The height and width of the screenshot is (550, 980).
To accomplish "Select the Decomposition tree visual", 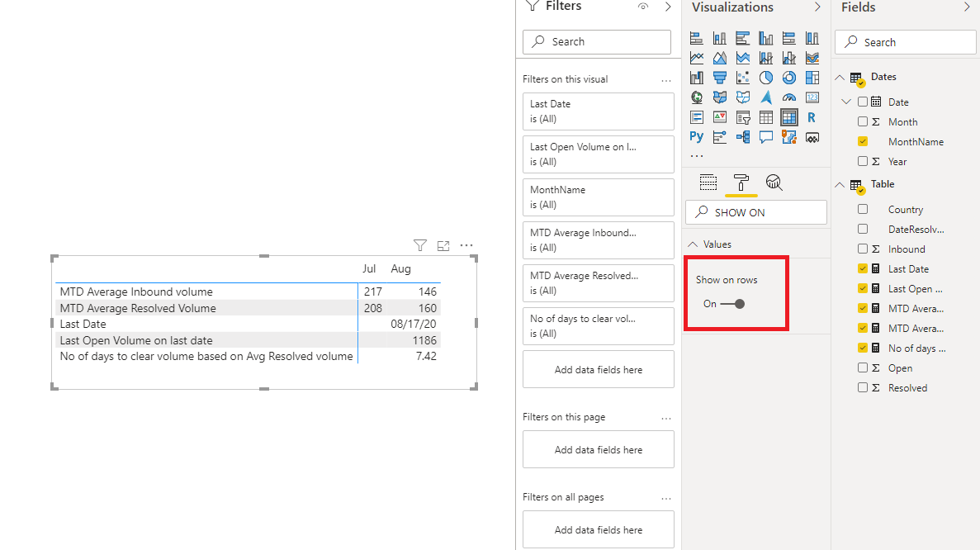I will (x=742, y=137).
